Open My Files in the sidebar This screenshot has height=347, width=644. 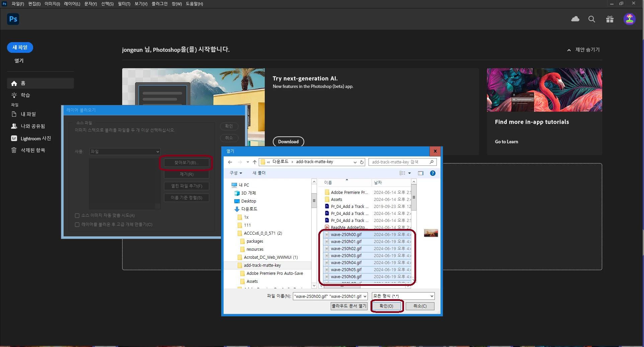[24, 114]
